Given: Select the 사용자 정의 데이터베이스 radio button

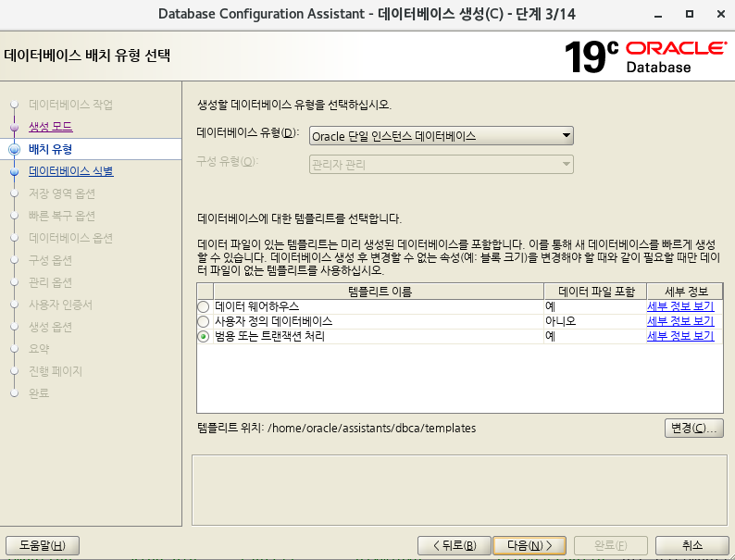Looking at the screenshot, I should pos(203,322).
